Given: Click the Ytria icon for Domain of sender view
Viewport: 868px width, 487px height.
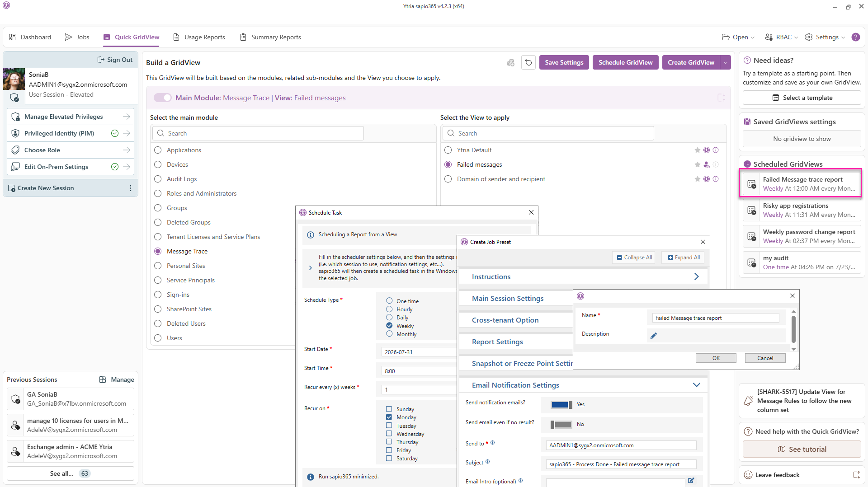Looking at the screenshot, I should click(707, 179).
